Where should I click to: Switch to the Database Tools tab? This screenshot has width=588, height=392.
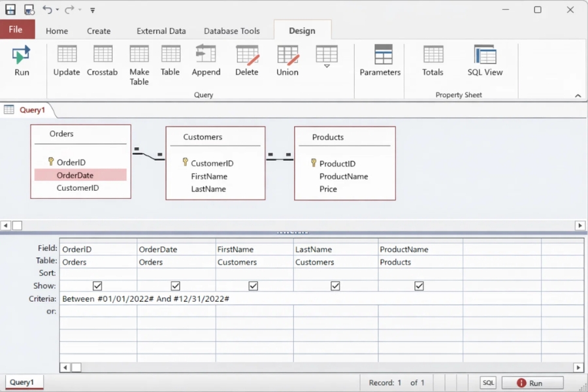point(231,31)
